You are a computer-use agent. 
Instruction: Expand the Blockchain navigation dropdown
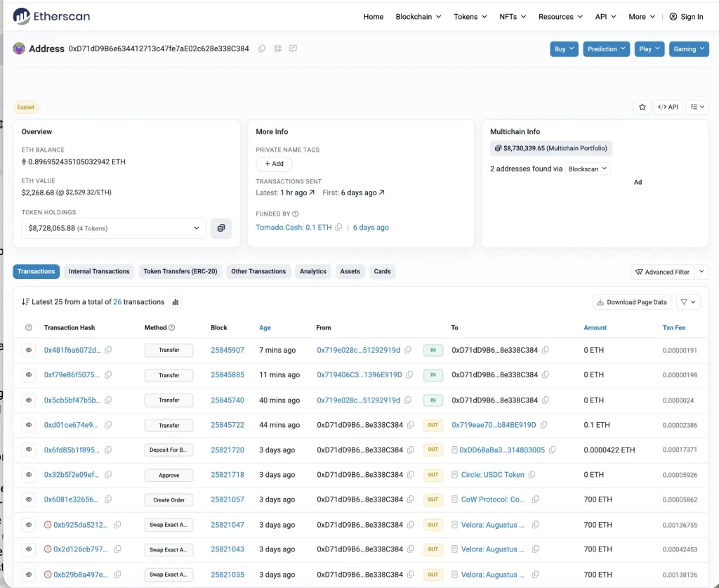(x=418, y=17)
